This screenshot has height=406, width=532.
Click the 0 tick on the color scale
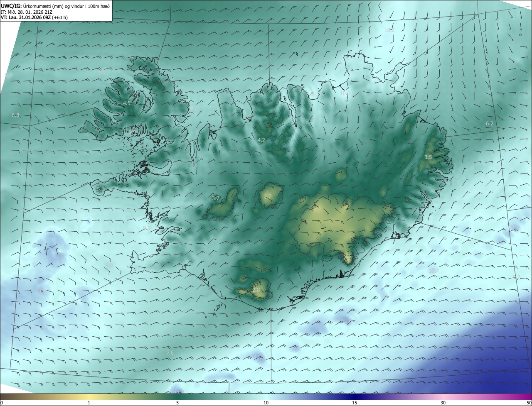[x=2, y=403]
